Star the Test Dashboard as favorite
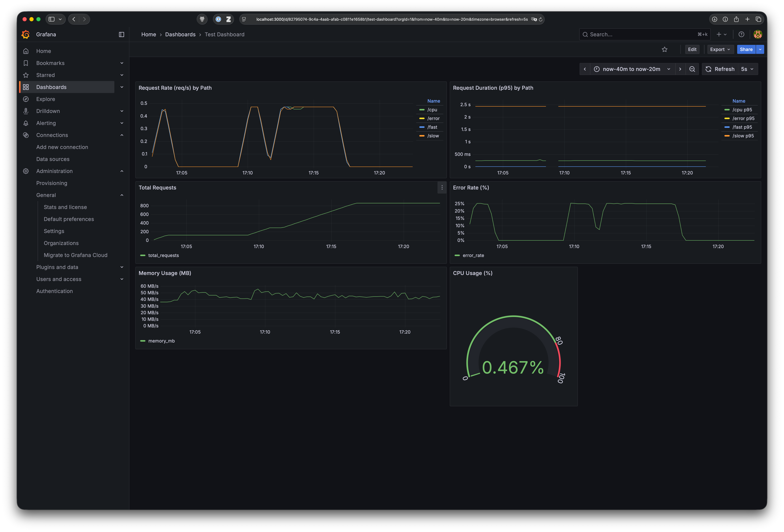 click(665, 49)
